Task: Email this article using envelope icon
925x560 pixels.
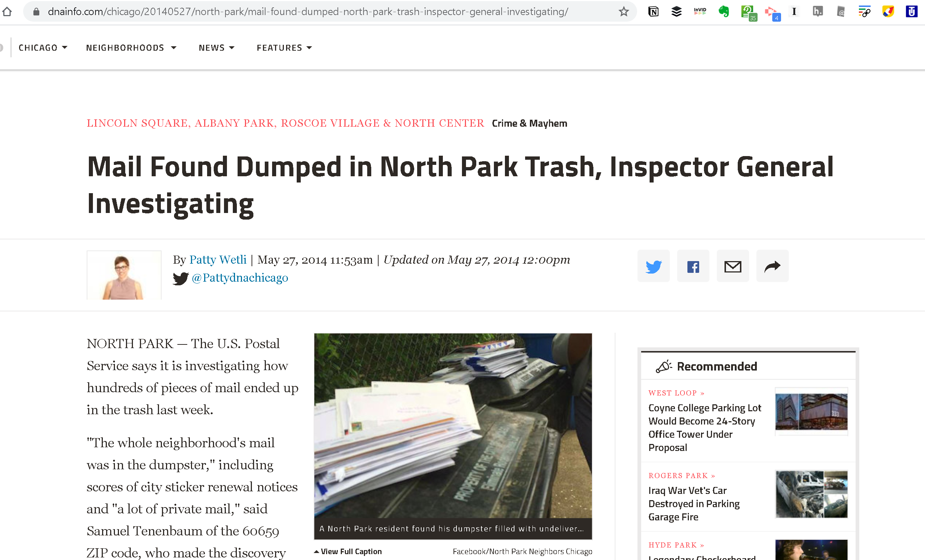Action: tap(733, 266)
